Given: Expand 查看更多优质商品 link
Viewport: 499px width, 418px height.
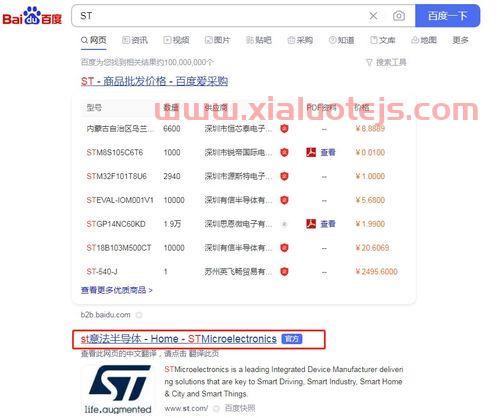Looking at the screenshot, I should 116,290.
